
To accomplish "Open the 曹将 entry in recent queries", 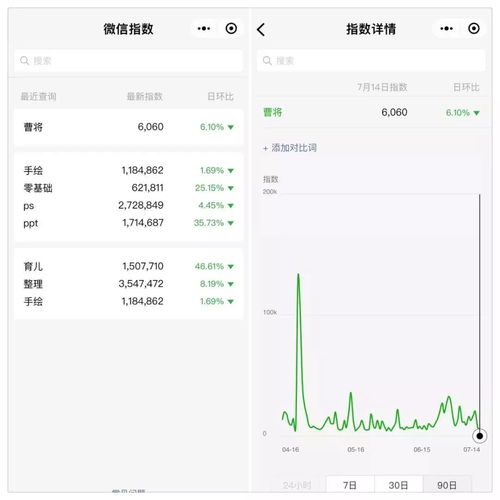I will pyautogui.click(x=128, y=127).
